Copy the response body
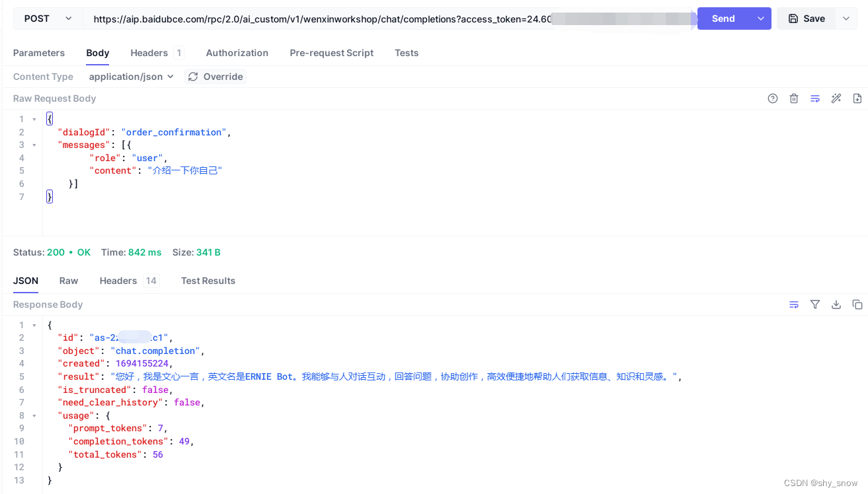Viewport: 868px width, 494px height. [x=857, y=304]
